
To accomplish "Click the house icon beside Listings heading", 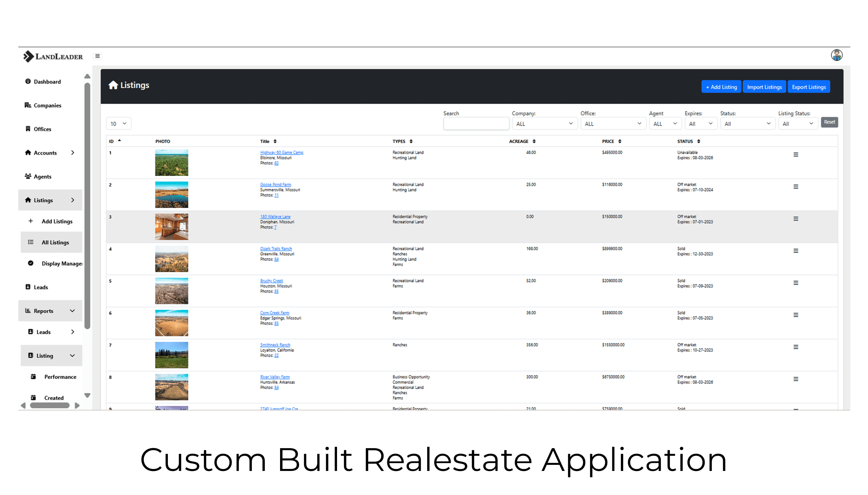I will [113, 85].
